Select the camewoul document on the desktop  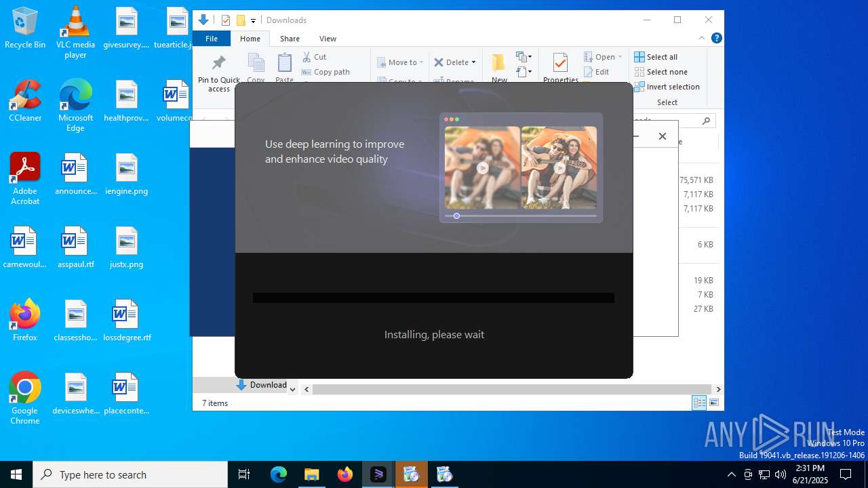point(25,247)
